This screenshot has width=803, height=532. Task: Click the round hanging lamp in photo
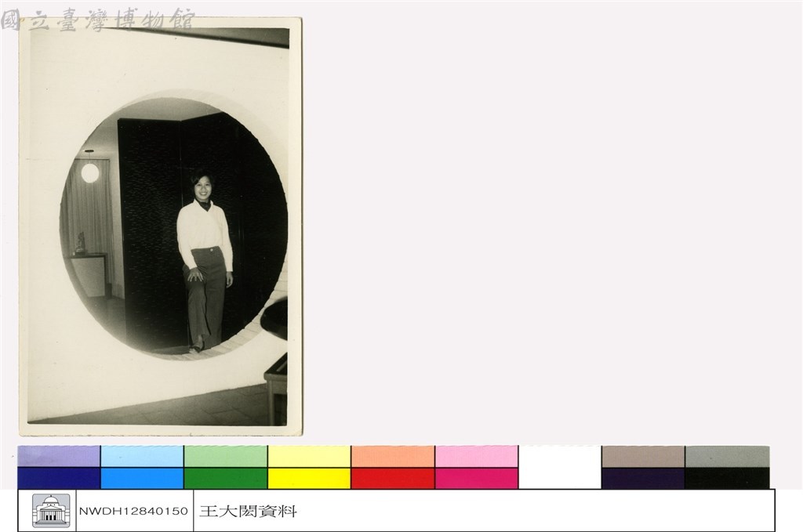tap(89, 173)
